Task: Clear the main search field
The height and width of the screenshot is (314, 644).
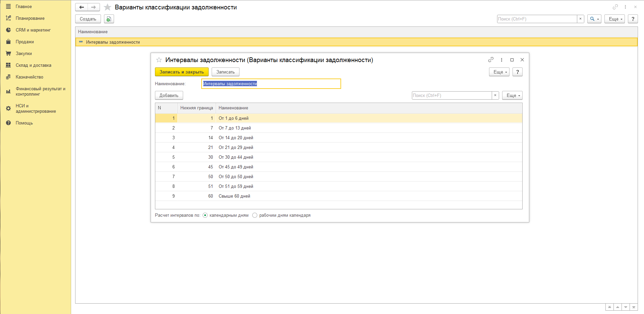Action: [580, 19]
